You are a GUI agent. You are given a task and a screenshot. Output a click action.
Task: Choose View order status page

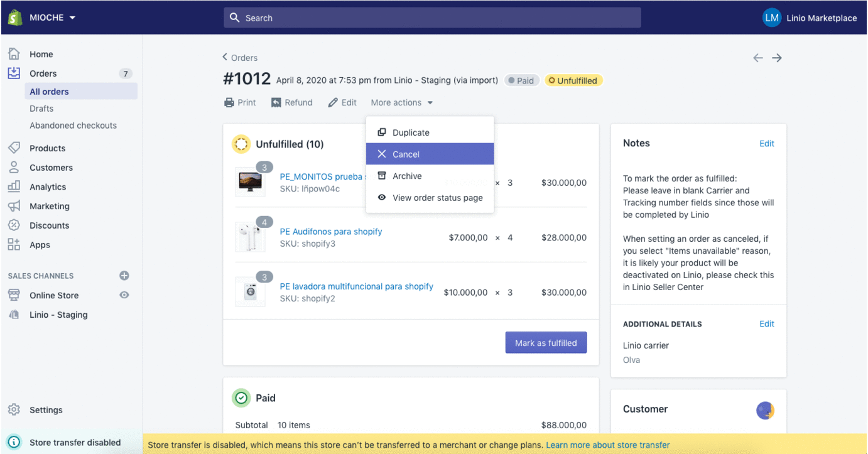tap(430, 198)
